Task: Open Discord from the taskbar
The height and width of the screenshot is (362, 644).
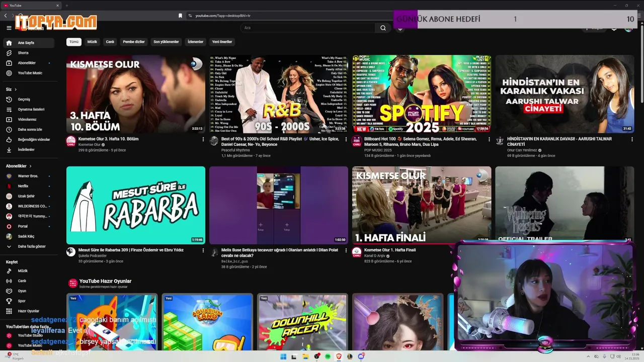Action: click(x=361, y=356)
